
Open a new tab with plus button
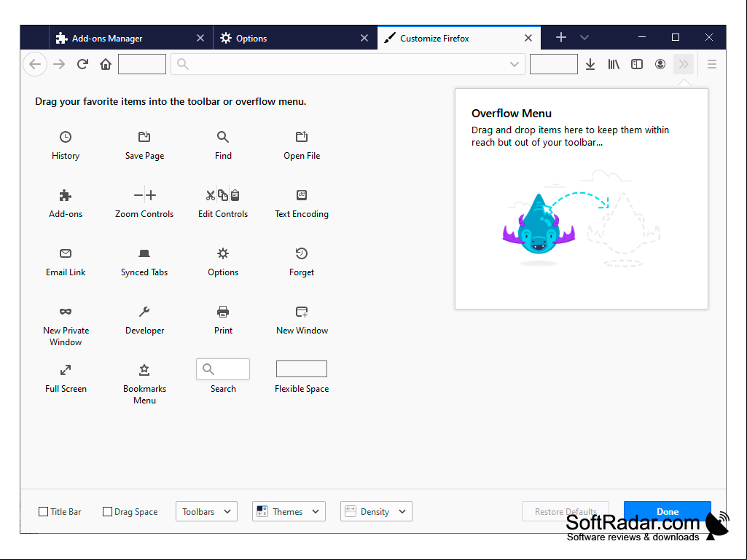(561, 38)
